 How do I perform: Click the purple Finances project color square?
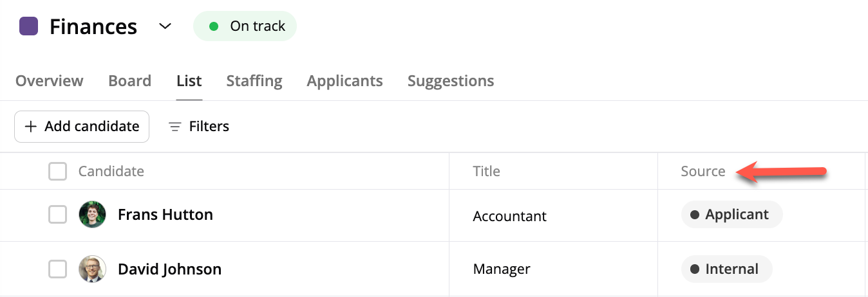tap(29, 26)
